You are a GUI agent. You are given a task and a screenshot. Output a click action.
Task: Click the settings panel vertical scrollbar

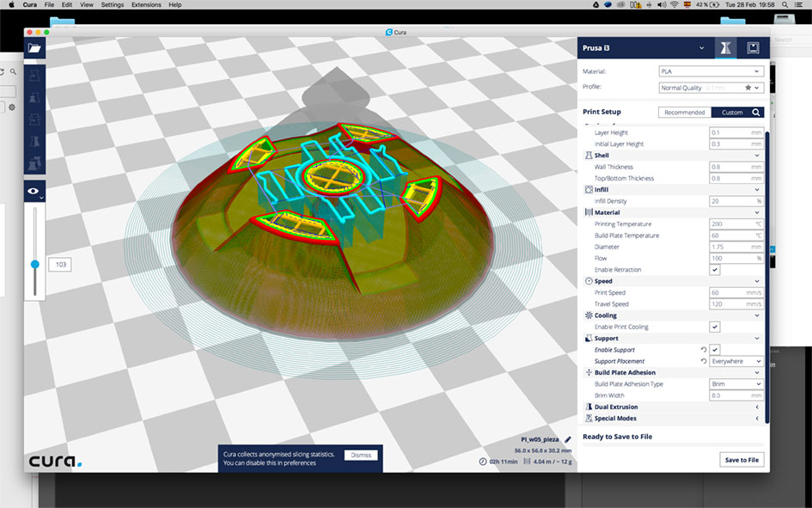(767, 277)
